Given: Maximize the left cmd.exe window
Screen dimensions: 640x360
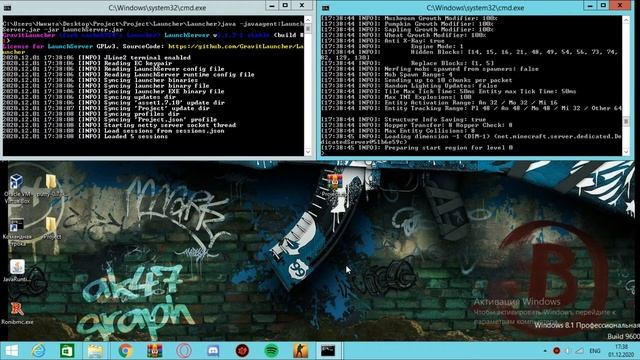Looking at the screenshot, I should (285, 5).
